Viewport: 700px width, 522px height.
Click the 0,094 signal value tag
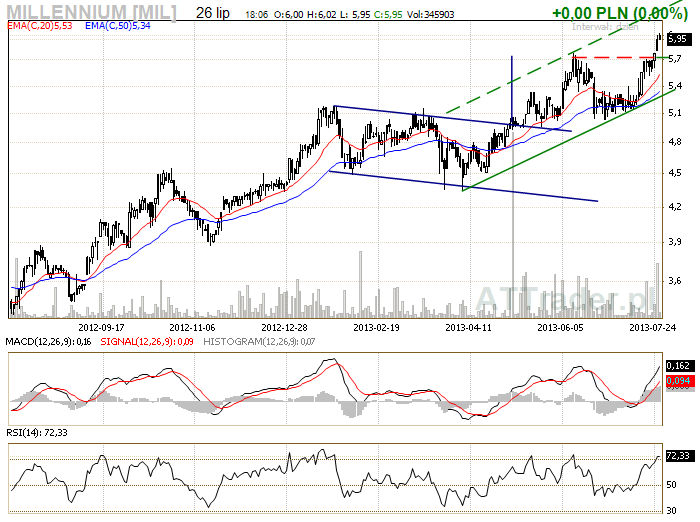pyautogui.click(x=678, y=380)
